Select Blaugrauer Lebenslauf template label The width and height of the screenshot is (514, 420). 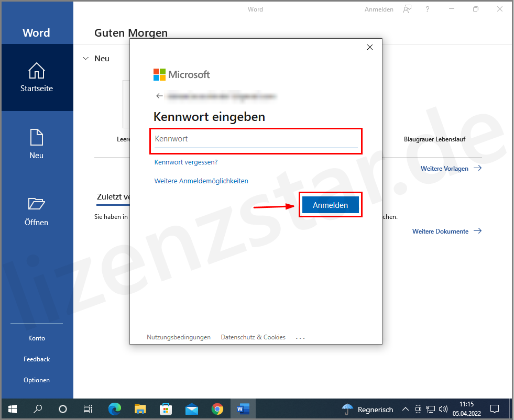tap(434, 139)
